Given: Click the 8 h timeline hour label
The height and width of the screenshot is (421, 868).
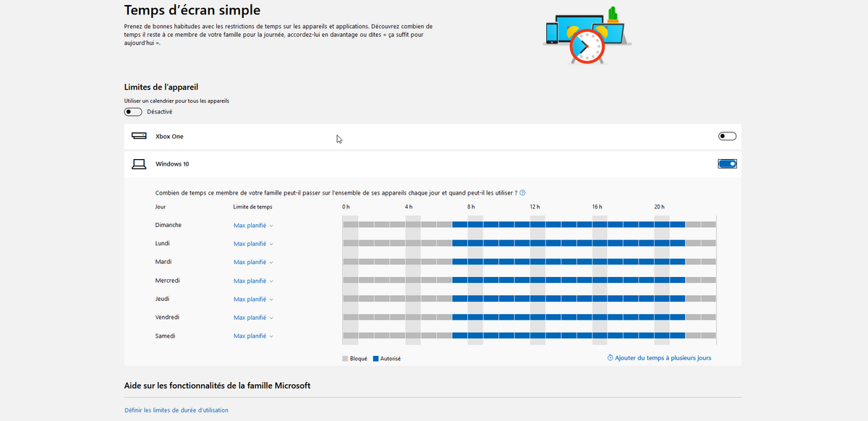Looking at the screenshot, I should (472, 207).
